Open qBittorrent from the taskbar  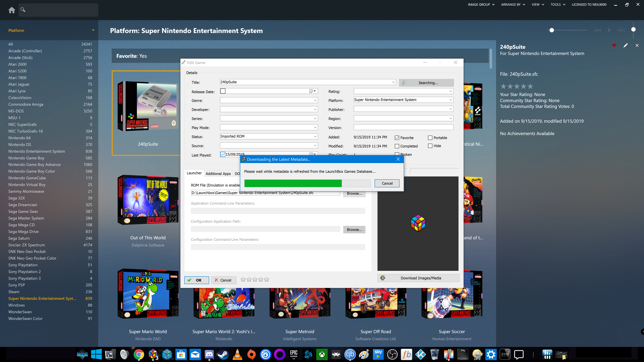(x=350, y=354)
